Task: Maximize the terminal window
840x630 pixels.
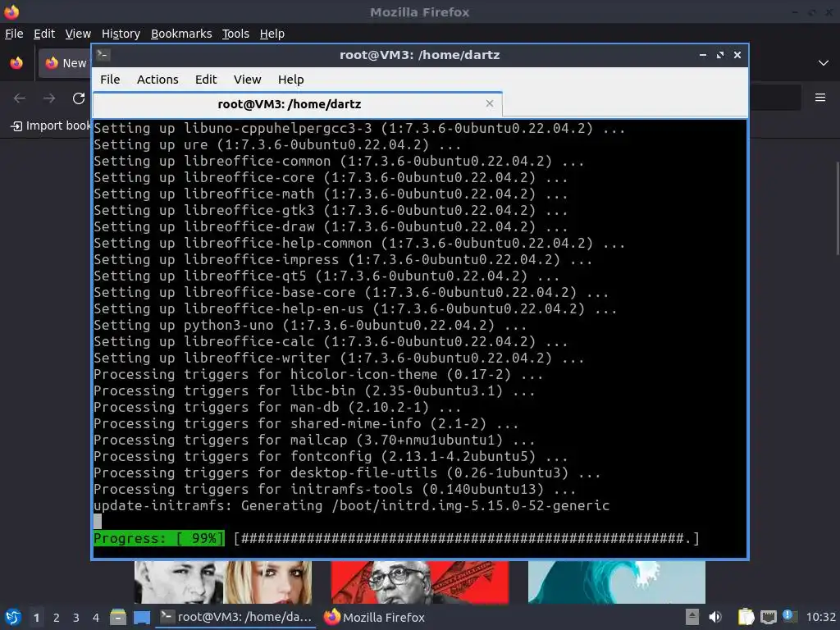Action: click(720, 55)
